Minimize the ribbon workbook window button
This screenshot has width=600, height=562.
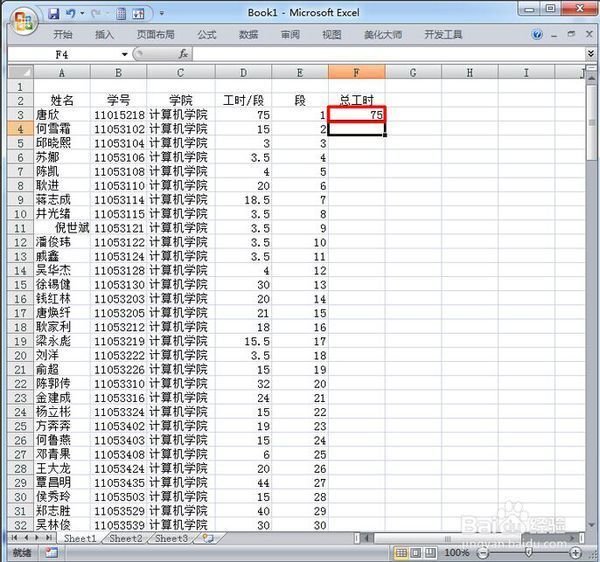point(554,36)
